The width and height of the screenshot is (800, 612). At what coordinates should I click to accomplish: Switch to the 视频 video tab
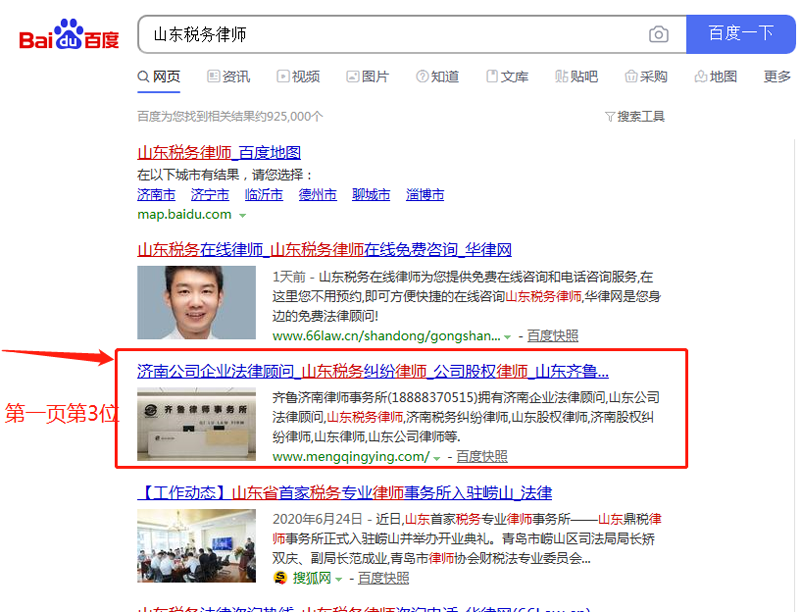298,77
